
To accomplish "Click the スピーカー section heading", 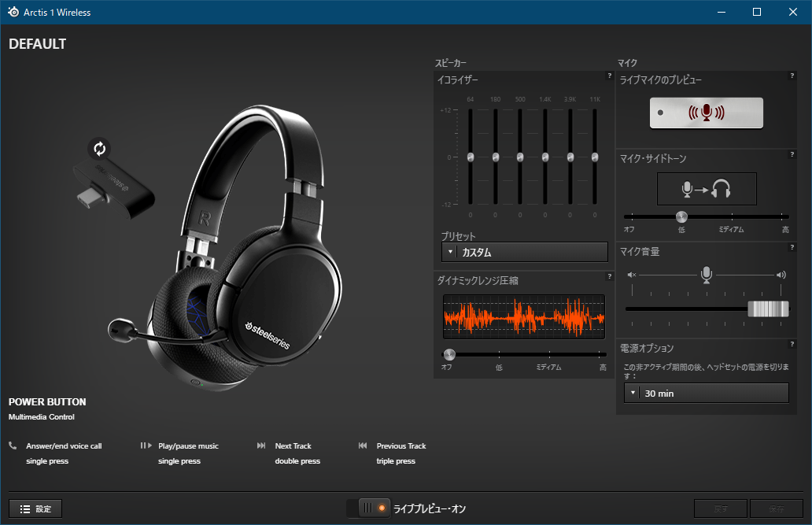I will coord(451,63).
